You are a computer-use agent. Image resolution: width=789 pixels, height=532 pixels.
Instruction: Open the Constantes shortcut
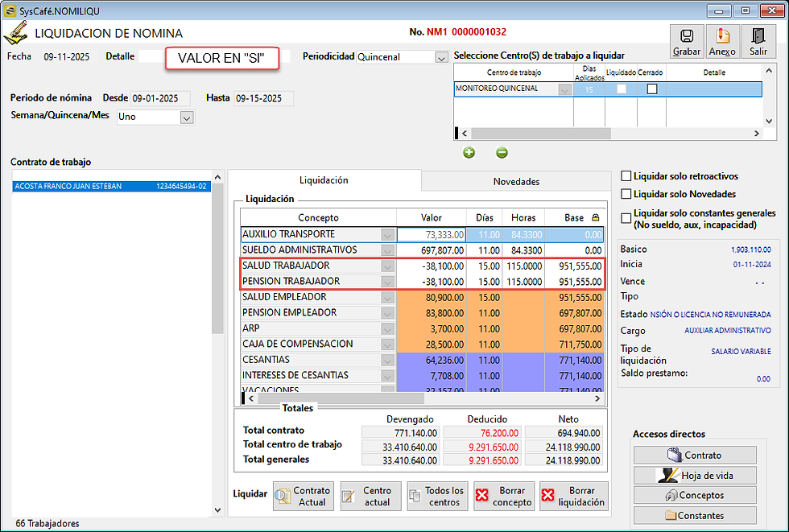[695, 515]
